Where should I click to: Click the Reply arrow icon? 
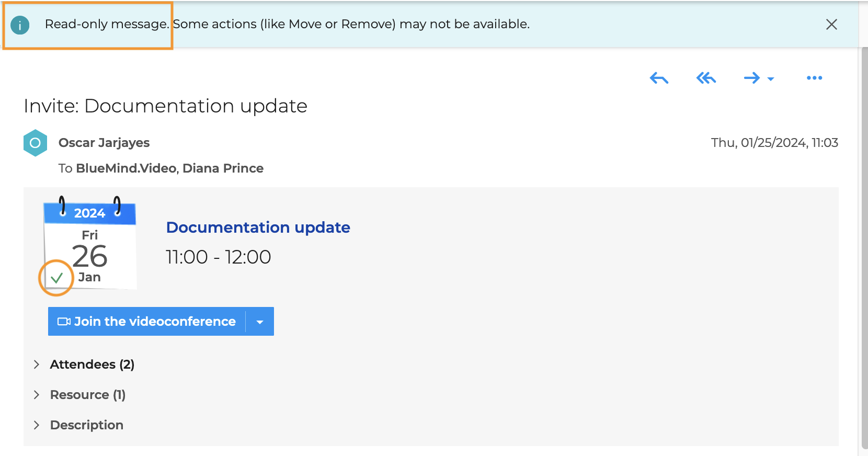(659, 78)
